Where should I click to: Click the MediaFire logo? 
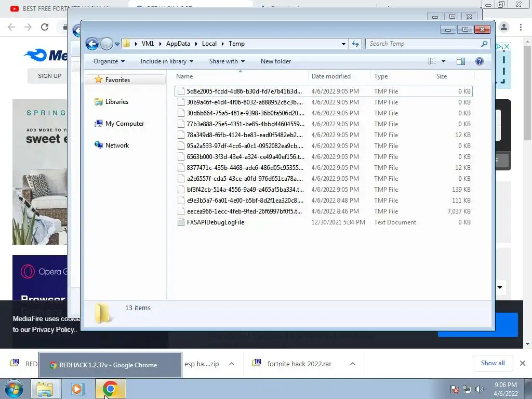pyautogui.click(x=46, y=55)
